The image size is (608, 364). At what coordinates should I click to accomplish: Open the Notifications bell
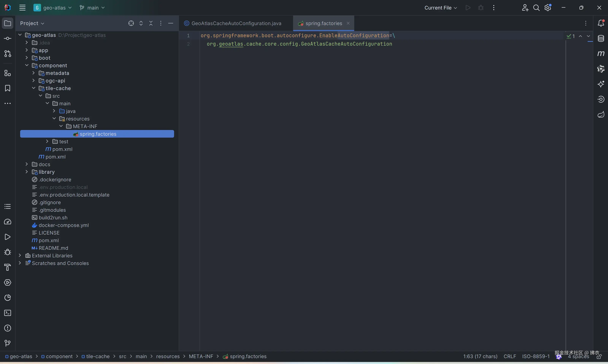(601, 23)
